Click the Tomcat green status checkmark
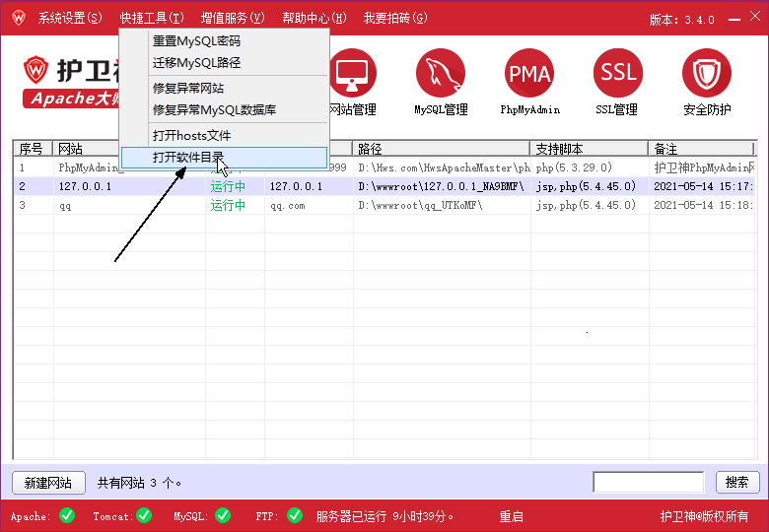 pos(144,515)
